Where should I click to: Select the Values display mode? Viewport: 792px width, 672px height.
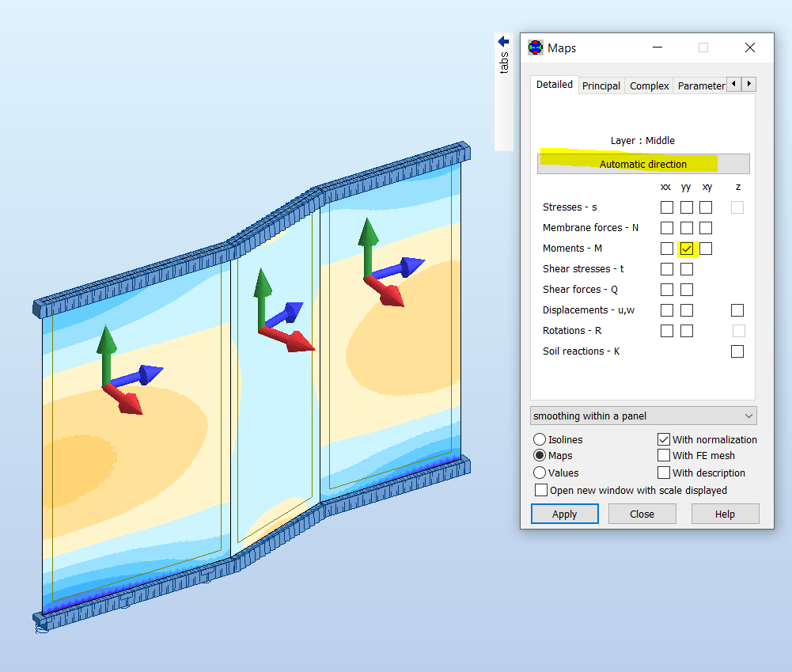[x=541, y=473]
